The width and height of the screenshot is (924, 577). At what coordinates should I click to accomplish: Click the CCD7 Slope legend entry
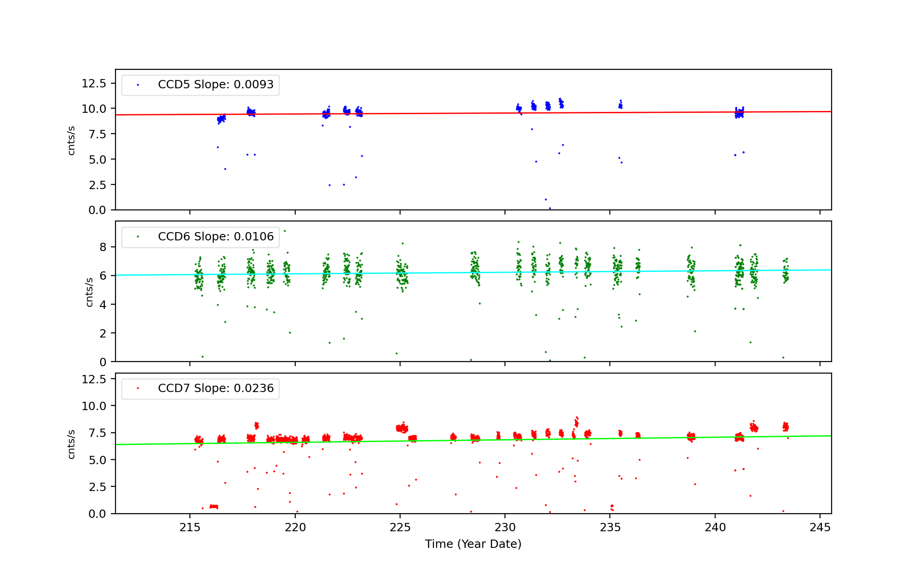215,388
